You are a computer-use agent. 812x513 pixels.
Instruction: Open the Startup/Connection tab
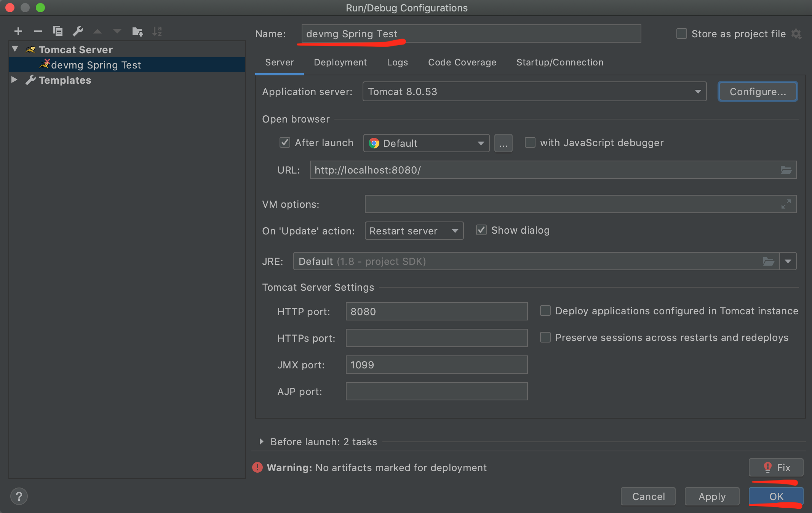tap(559, 62)
